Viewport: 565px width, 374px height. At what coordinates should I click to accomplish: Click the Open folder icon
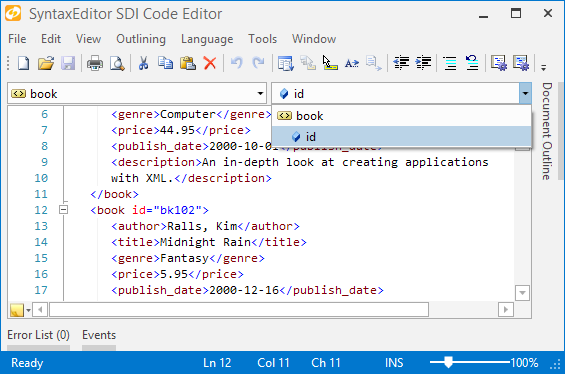(x=46, y=63)
